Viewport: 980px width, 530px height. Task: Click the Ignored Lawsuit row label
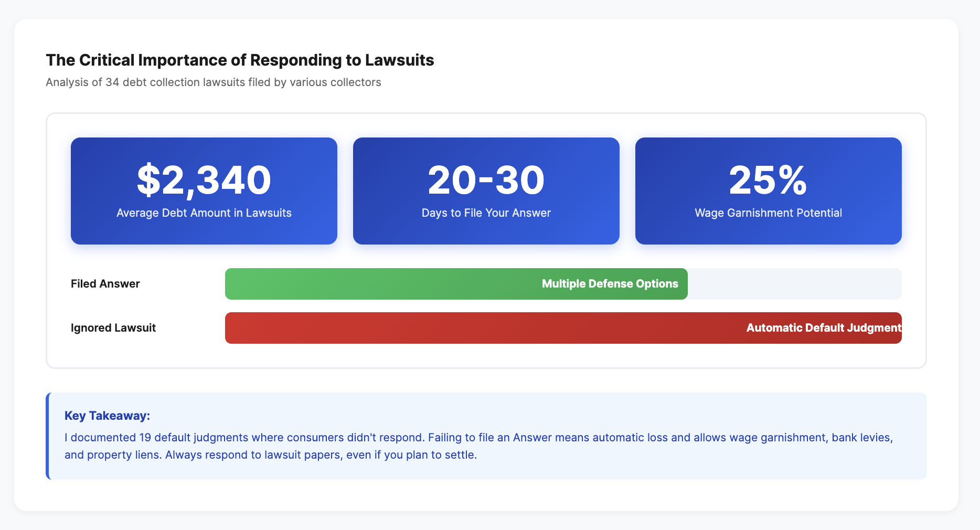113,328
